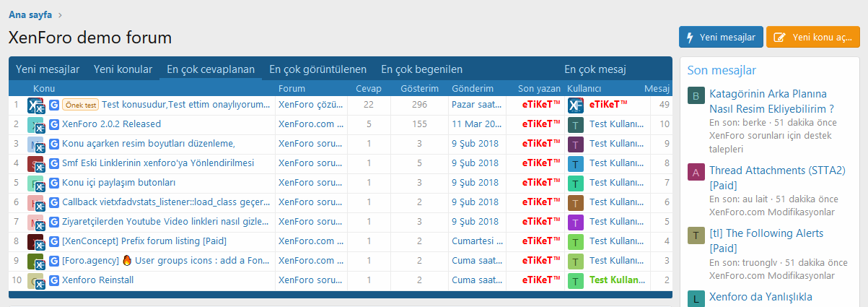Click the brown T avatar in user row 6
The image size is (868, 307).
pyautogui.click(x=575, y=202)
